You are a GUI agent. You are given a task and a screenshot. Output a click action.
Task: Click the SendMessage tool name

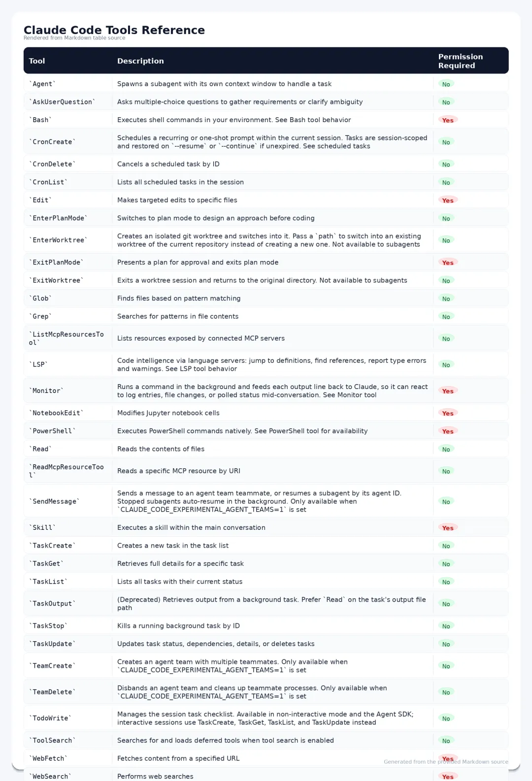pyautogui.click(x=54, y=501)
